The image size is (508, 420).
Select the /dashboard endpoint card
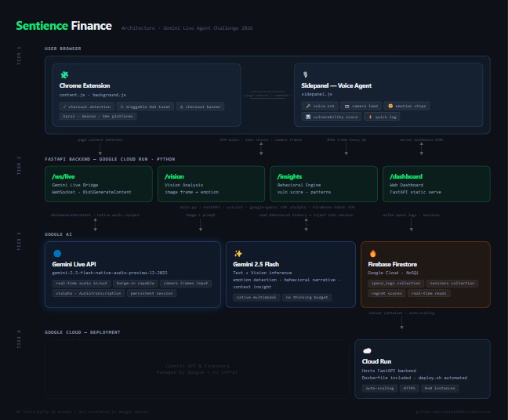coord(437,184)
